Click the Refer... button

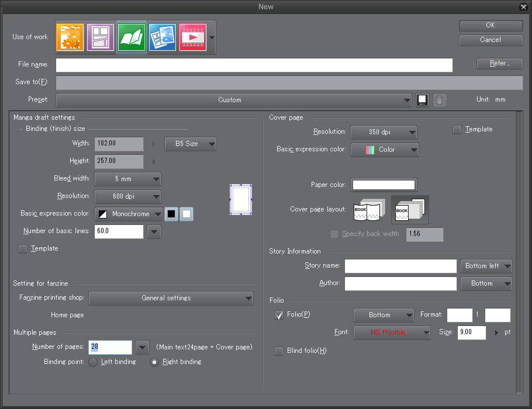click(499, 64)
